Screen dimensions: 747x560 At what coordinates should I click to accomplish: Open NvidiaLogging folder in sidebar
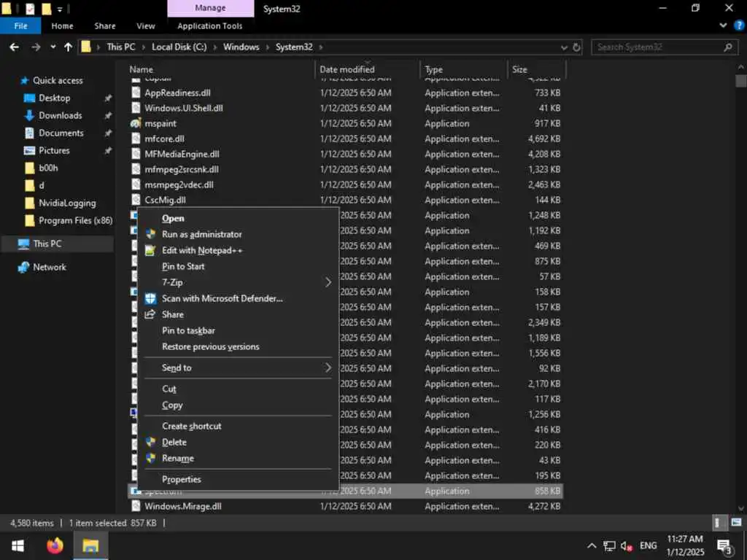[67, 203]
